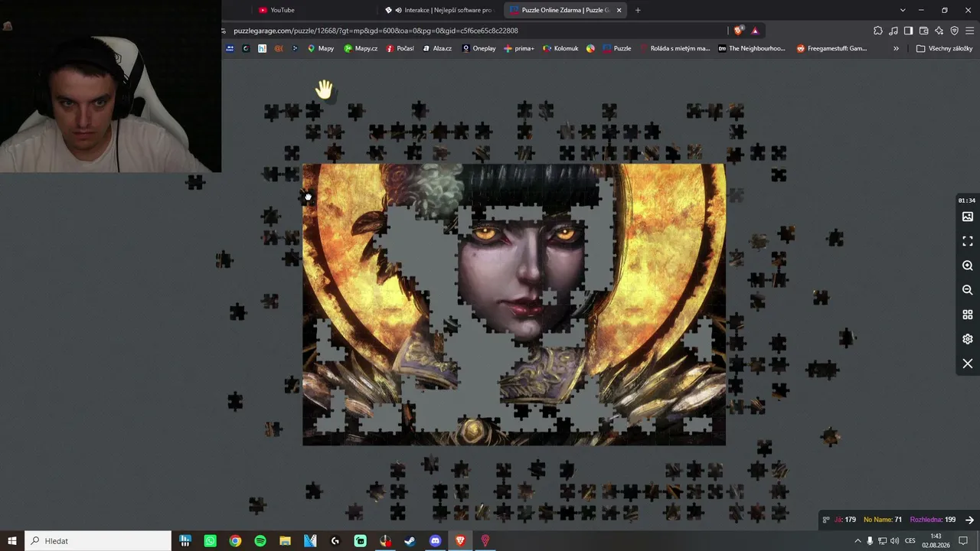Viewport: 980px width, 551px height.
Task: Open the Mapy bookmark
Action: 321,48
